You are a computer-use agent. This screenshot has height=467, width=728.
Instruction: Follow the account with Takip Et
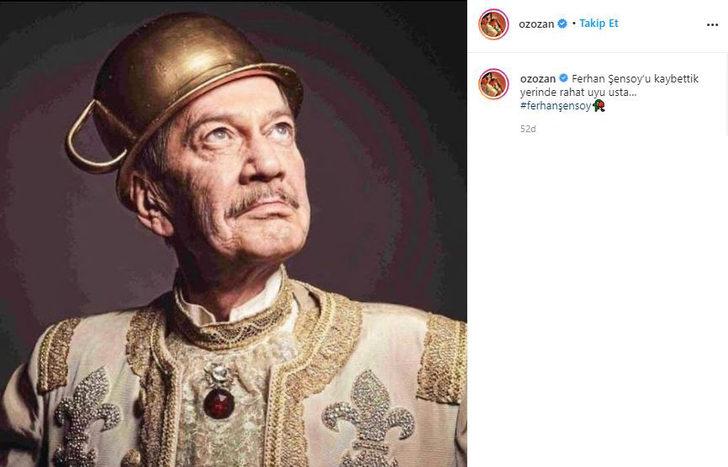[x=598, y=24]
